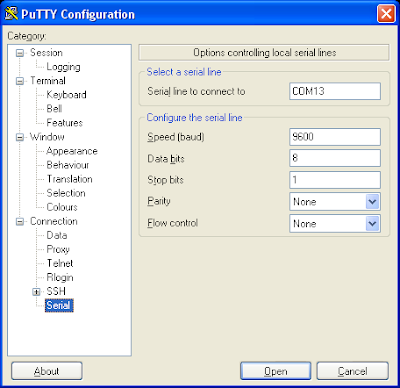Image resolution: width=400 pixels, height=388 pixels.
Task: Focus the Data bits field
Action: (335, 158)
